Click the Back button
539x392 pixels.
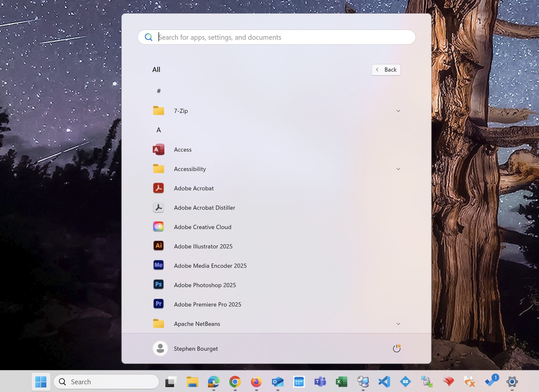click(x=386, y=70)
